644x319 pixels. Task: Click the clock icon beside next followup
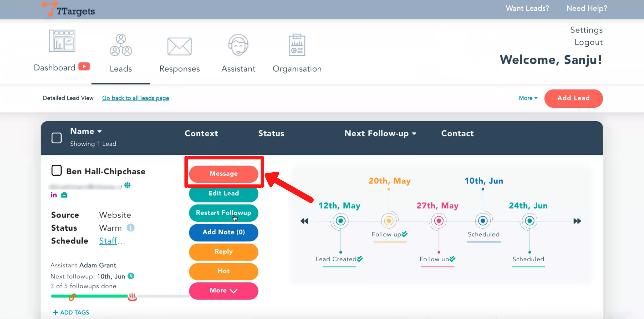(x=131, y=276)
